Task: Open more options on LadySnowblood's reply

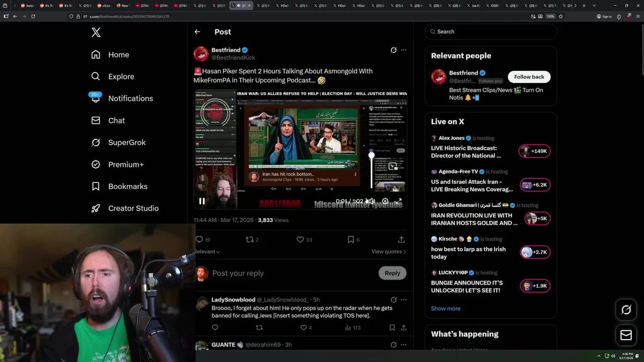Action: pos(404,300)
